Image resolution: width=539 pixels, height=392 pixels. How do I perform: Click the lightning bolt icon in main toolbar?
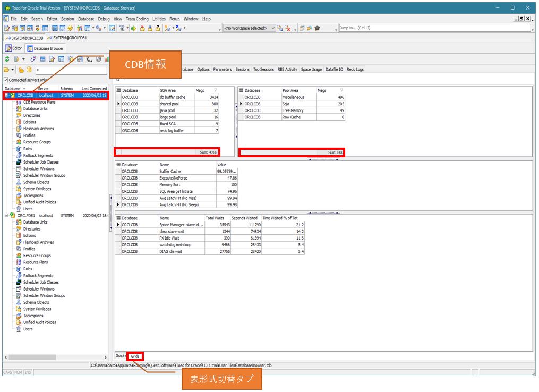[x=70, y=29]
